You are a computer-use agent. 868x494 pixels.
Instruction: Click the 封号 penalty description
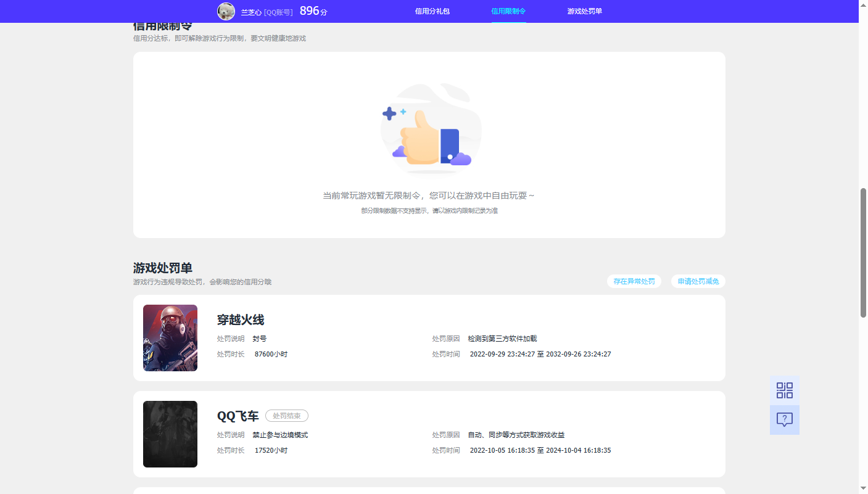click(260, 339)
